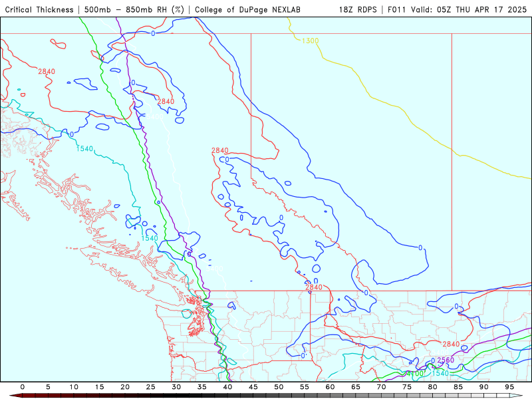The image size is (532, 399).
Task: Click the "35" label on the color scale
Action: point(202,387)
